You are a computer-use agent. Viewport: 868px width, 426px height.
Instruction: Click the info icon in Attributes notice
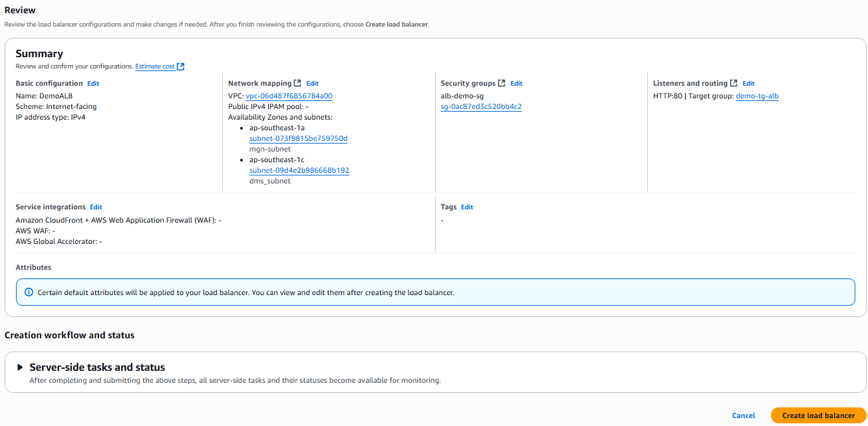click(x=29, y=292)
